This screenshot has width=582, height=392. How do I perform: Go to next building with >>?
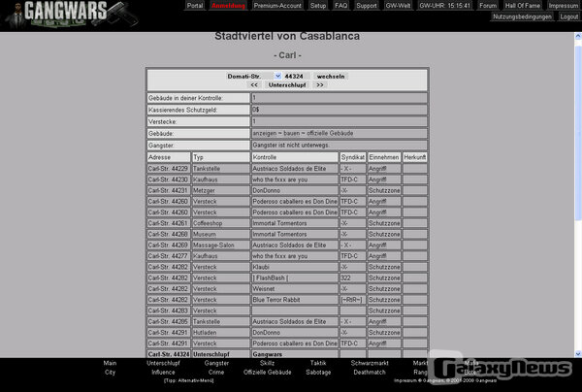320,85
